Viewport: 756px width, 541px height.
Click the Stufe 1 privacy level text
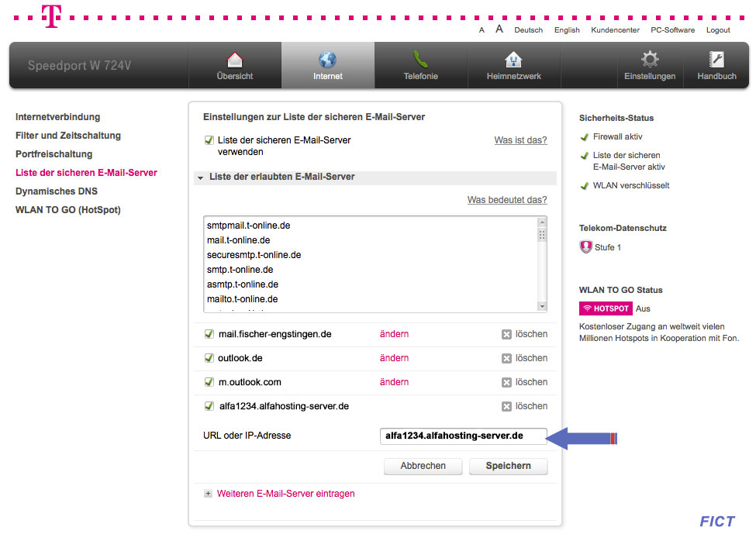(x=607, y=247)
